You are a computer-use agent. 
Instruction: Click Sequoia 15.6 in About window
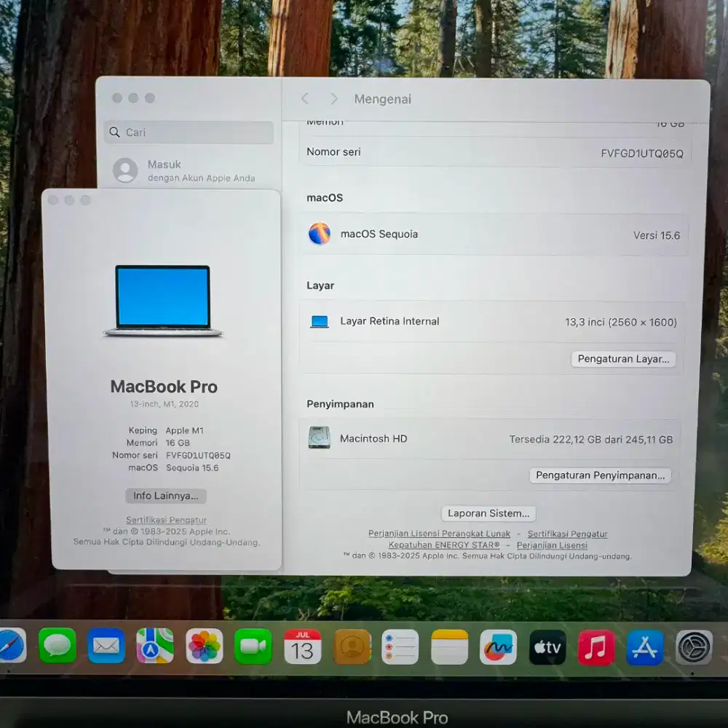click(x=192, y=468)
